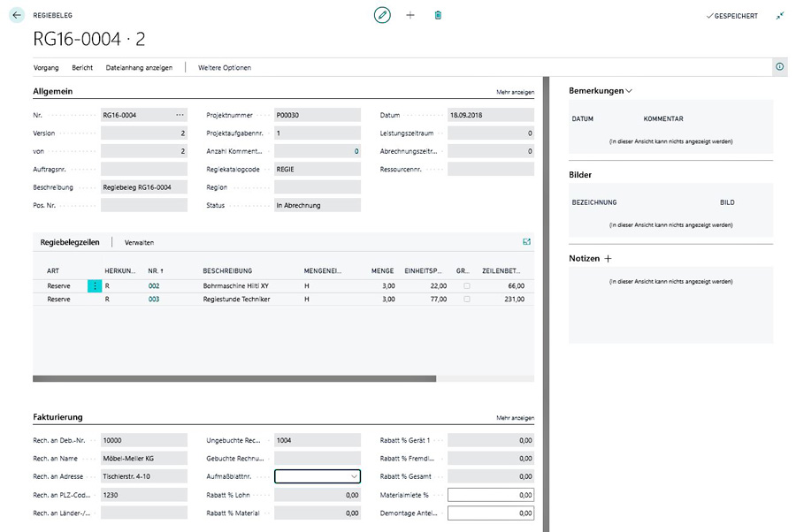Open Weitere Optionen menu
Image resolution: width=796 pixels, height=532 pixels.
click(225, 67)
